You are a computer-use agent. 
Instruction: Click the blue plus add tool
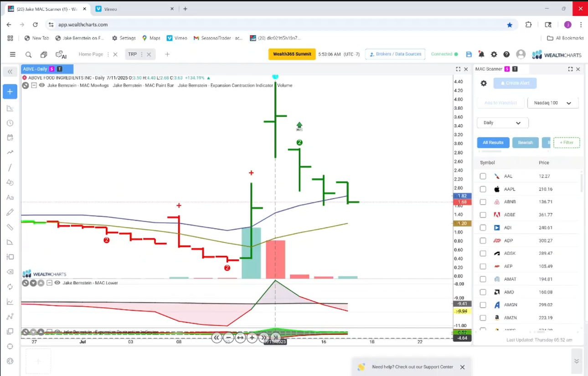tap(10, 92)
